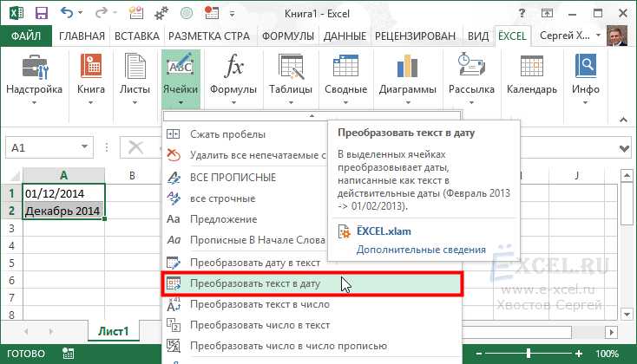Open the Листы ribbon menu
The height and width of the screenshot is (364, 637).
[135, 79]
